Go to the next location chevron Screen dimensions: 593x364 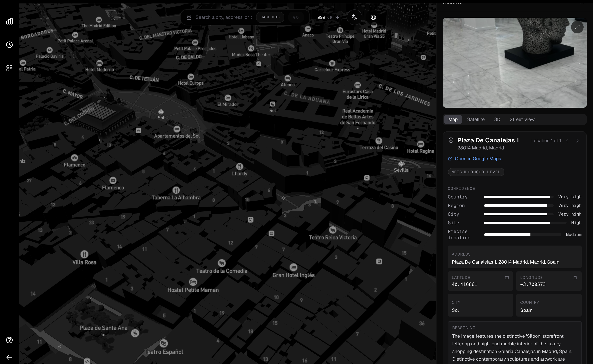(577, 141)
